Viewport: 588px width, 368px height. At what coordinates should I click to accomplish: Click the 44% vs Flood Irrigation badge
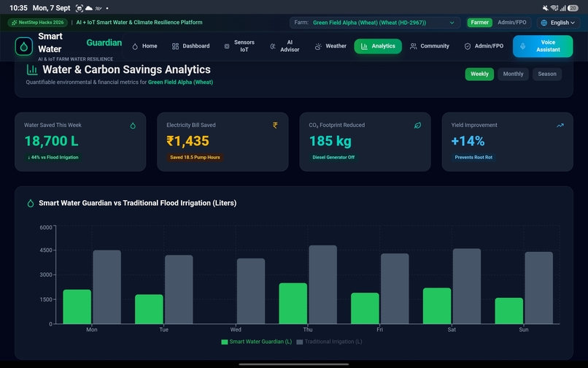point(53,157)
